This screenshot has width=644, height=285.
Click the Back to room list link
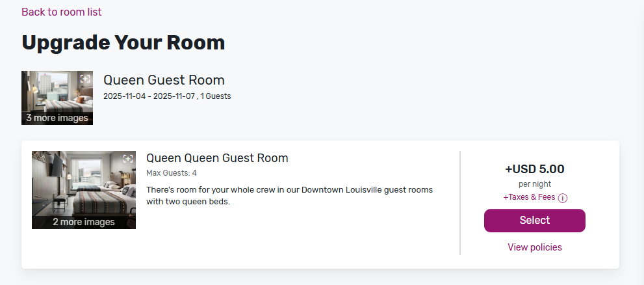pyautogui.click(x=62, y=12)
